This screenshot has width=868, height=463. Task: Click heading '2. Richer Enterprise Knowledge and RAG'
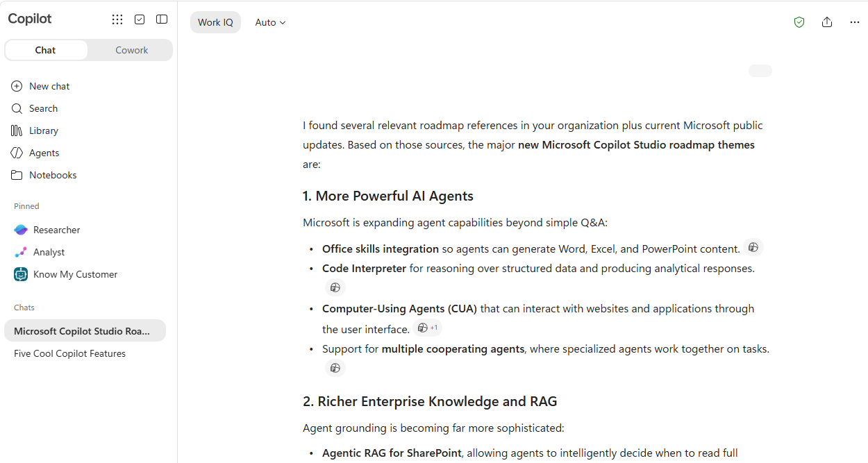[x=430, y=401]
